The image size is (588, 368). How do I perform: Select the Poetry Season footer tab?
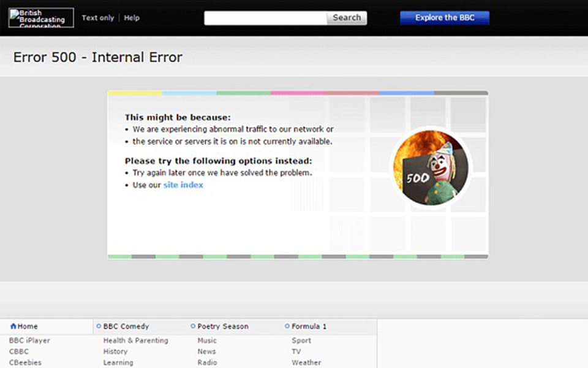[222, 326]
